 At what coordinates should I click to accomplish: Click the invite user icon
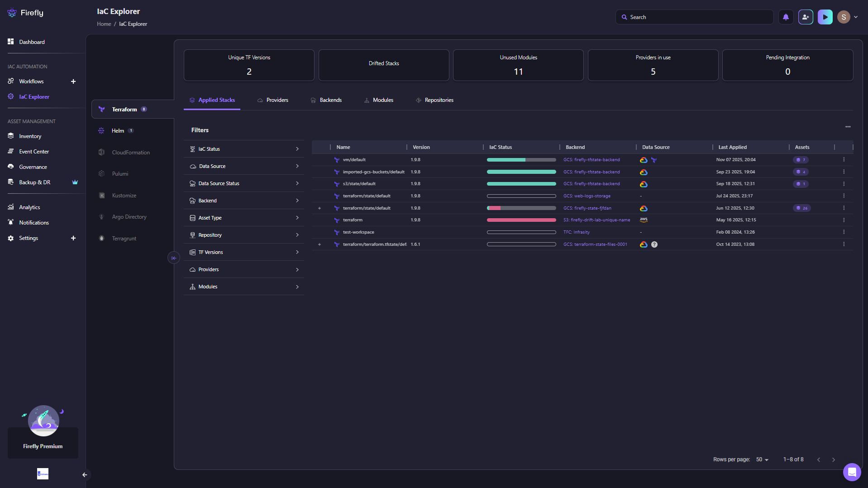click(x=806, y=17)
